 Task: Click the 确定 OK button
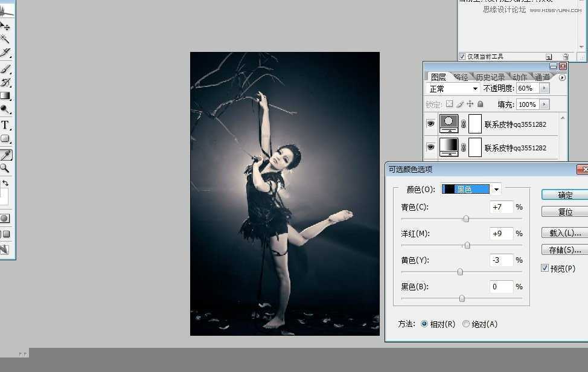point(564,195)
